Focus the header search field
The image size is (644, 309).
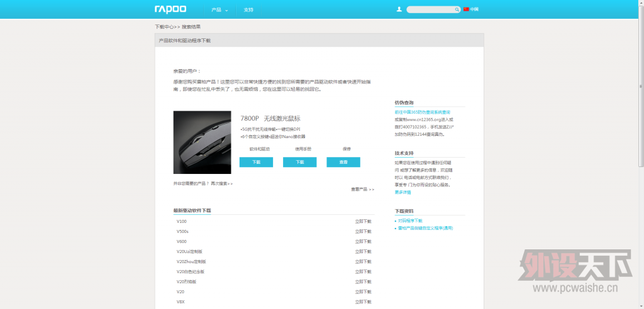click(433, 9)
